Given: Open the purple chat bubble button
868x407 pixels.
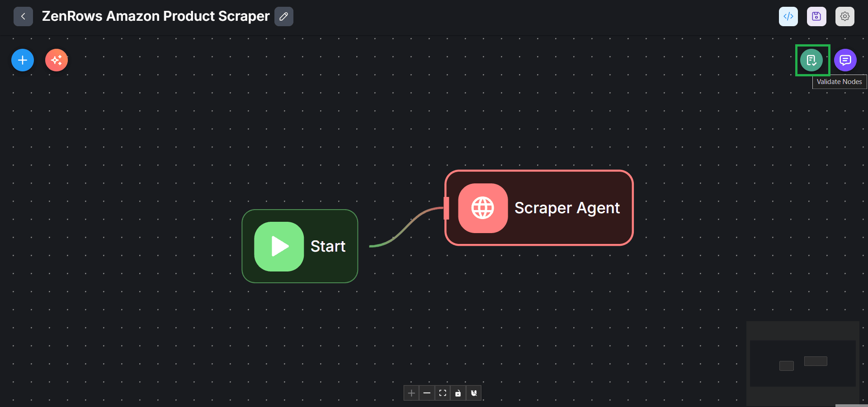Looking at the screenshot, I should click(845, 60).
